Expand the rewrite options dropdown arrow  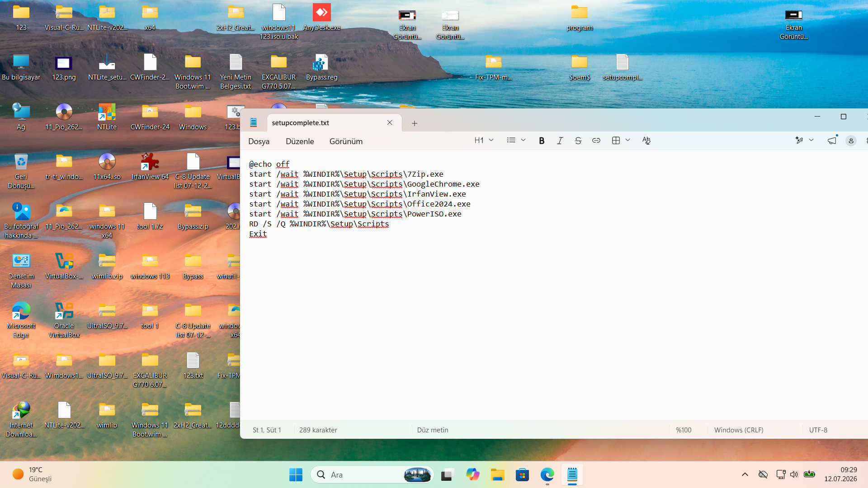click(811, 141)
